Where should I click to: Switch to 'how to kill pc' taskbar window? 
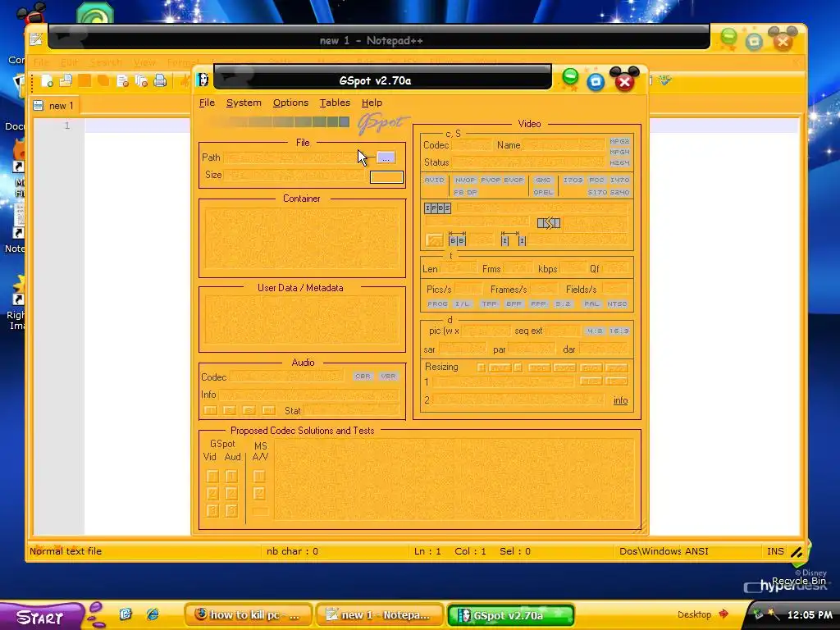pos(249,615)
